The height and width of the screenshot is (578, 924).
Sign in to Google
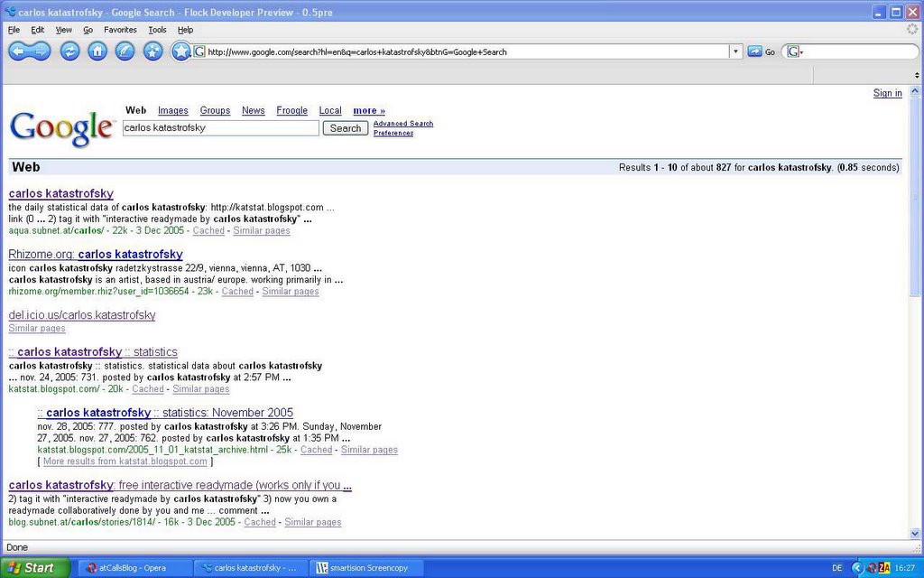(x=888, y=93)
